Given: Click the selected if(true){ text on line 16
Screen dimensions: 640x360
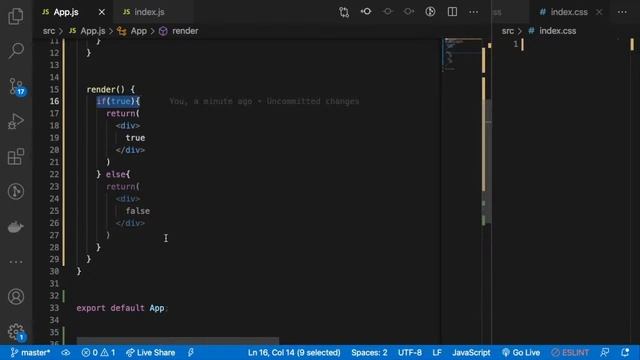Looking at the screenshot, I should [x=118, y=101].
